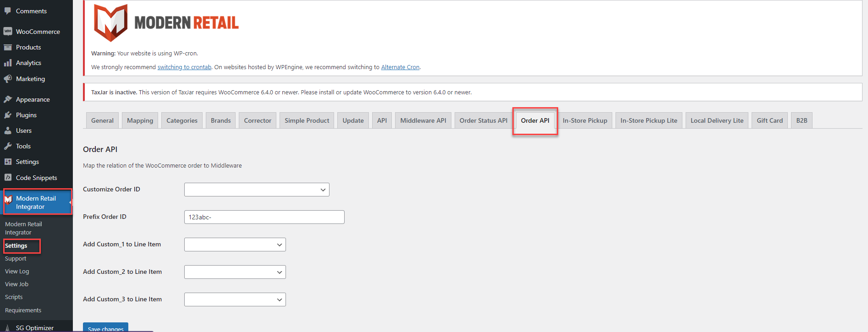Switch to the Order Status API tab
Screen dimensions: 868x332
tap(483, 120)
